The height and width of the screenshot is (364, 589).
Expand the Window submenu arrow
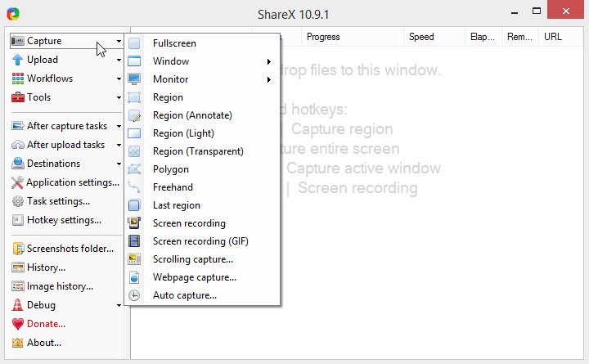pyautogui.click(x=269, y=61)
